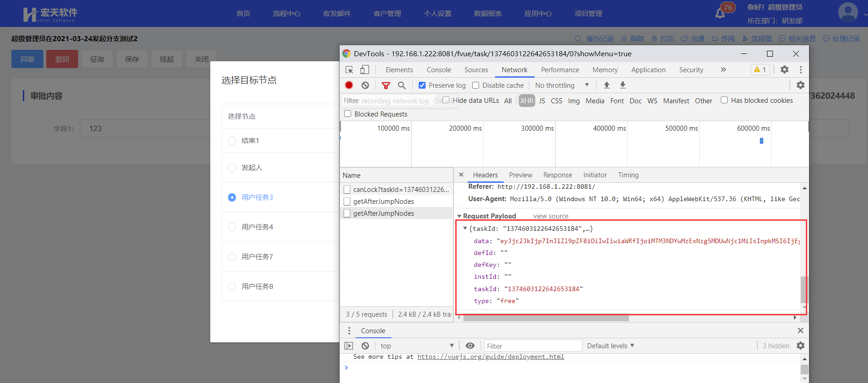Click the import HAR upload arrow

[x=607, y=85]
